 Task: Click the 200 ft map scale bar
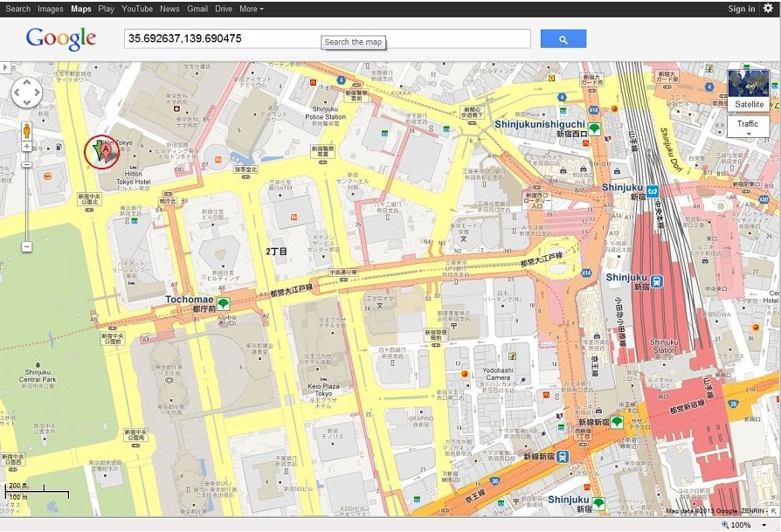point(24,487)
